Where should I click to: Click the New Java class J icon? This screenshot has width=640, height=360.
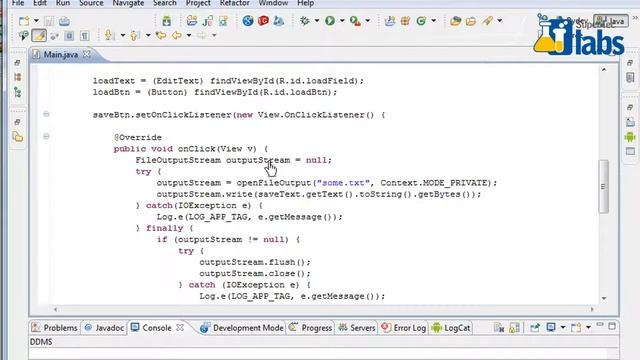point(208,20)
